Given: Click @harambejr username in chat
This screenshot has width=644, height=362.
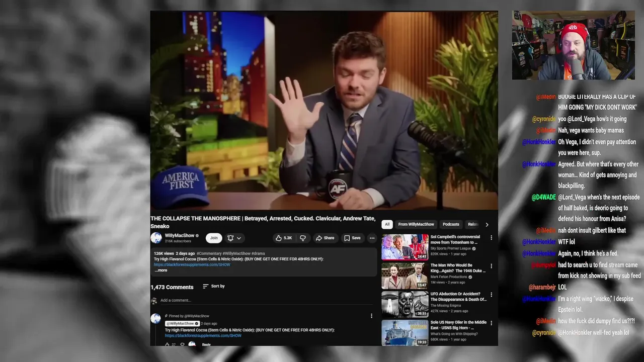Looking at the screenshot, I should click(x=542, y=287).
